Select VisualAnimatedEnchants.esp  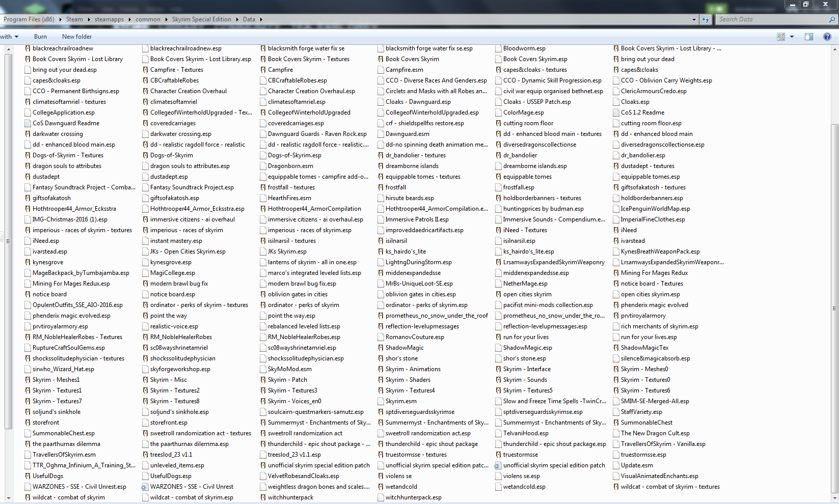click(659, 476)
